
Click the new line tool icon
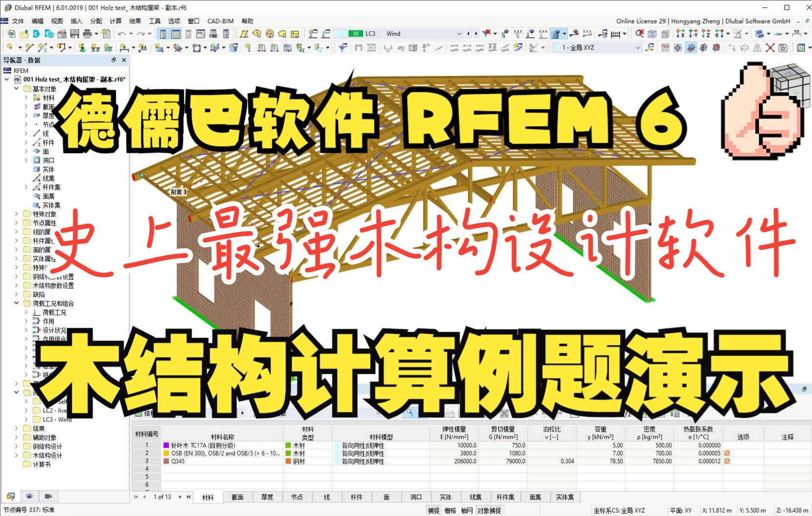[x=29, y=47]
